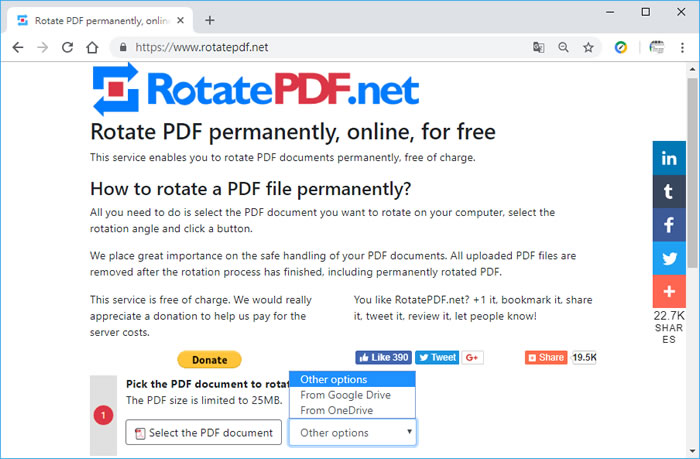The height and width of the screenshot is (459, 700).
Task: Choose From Google Drive option
Action: [345, 395]
